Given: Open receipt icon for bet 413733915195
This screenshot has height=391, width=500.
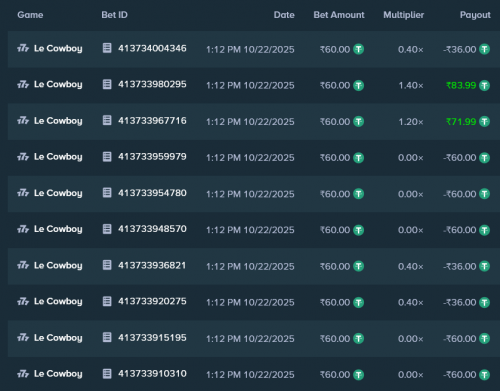Looking at the screenshot, I should [107, 337].
